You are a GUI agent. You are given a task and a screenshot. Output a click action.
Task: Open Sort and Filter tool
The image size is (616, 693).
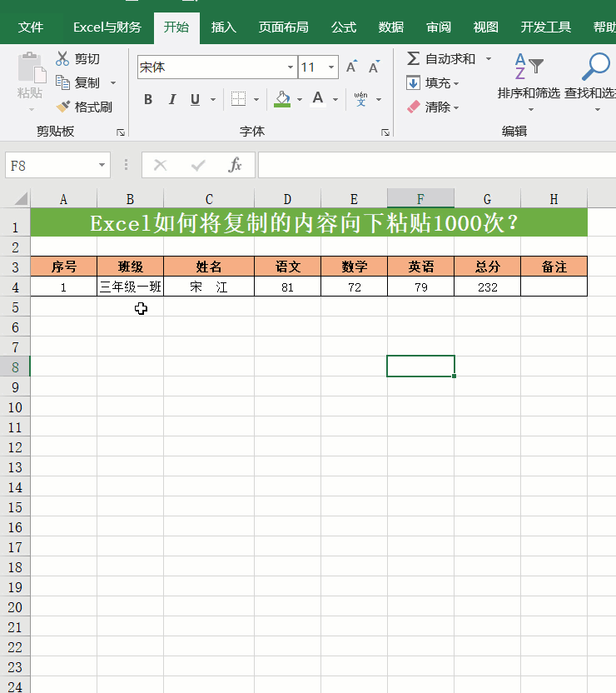pyautogui.click(x=529, y=82)
